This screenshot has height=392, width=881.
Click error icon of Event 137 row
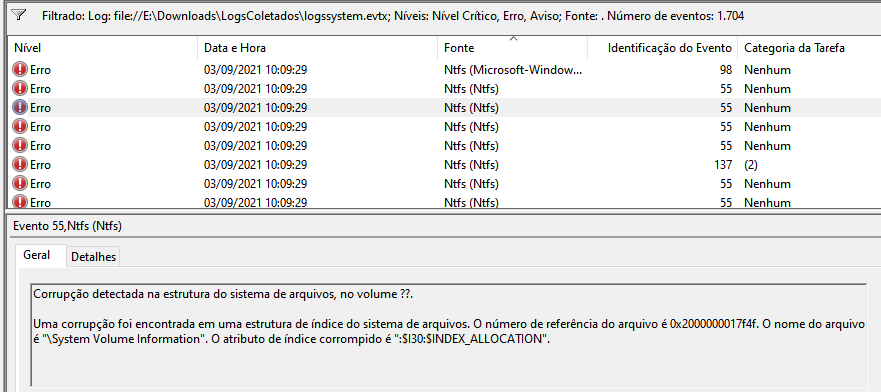click(20, 165)
